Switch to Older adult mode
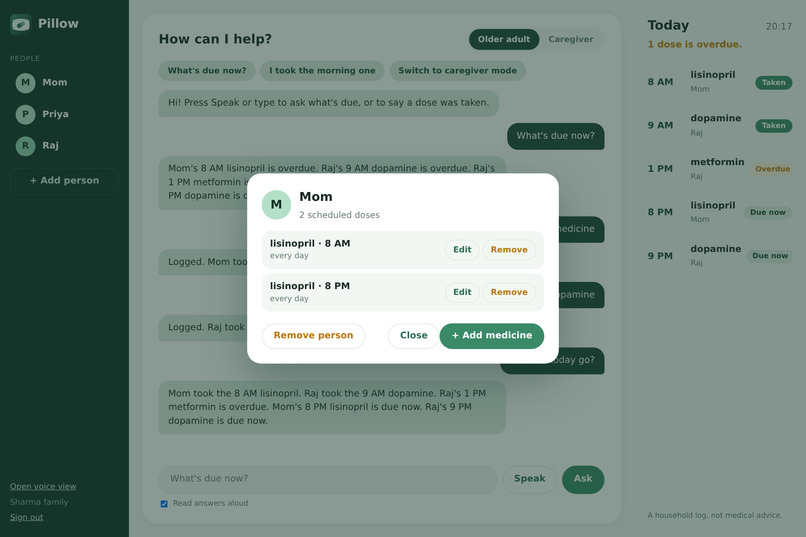 pyautogui.click(x=504, y=39)
